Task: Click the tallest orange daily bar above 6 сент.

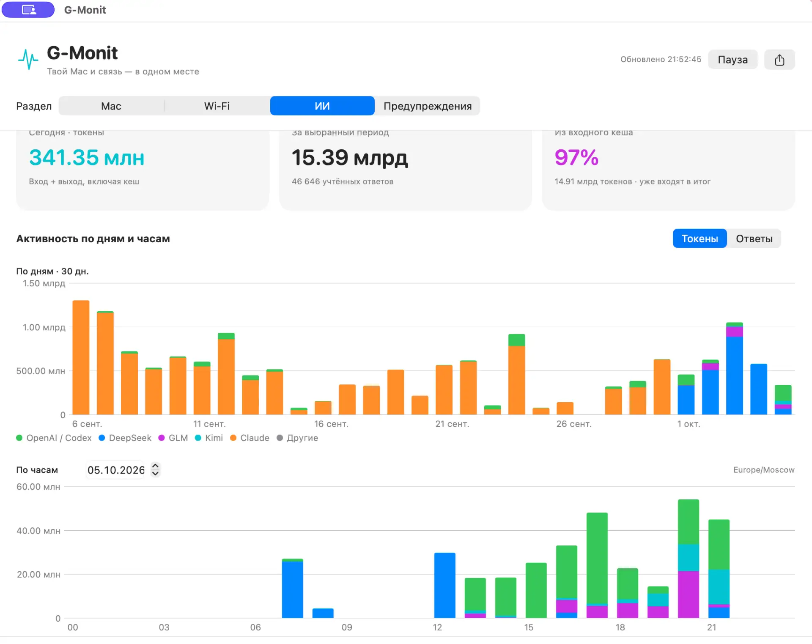Action: [x=81, y=357]
